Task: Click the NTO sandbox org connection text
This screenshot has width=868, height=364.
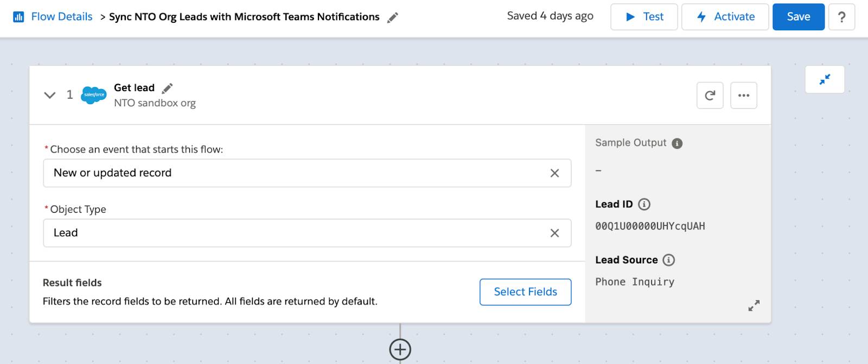Action: tap(155, 103)
